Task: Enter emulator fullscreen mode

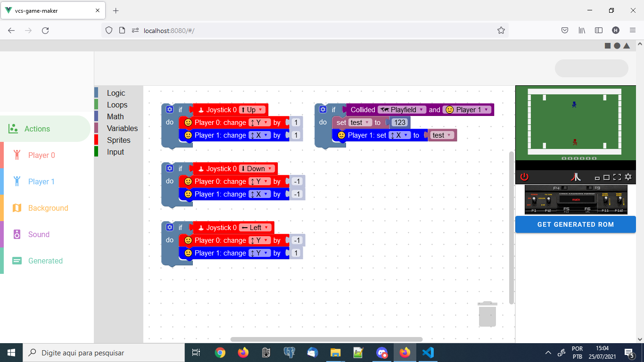Action: pos(617,177)
